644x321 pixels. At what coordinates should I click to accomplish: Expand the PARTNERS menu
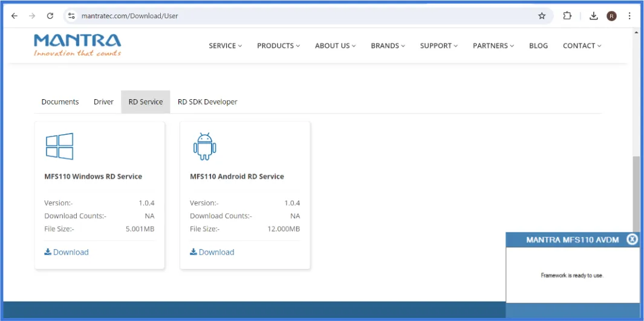(x=493, y=45)
